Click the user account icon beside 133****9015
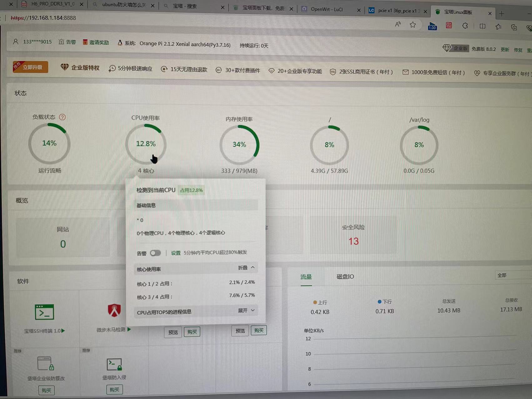Screen dimensions: 532x399 (16, 41)
